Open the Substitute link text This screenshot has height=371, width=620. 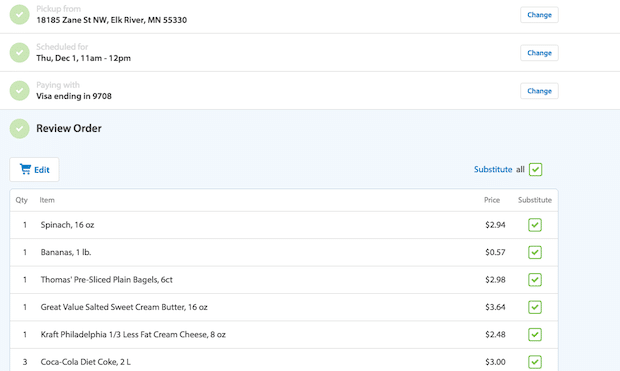493,169
